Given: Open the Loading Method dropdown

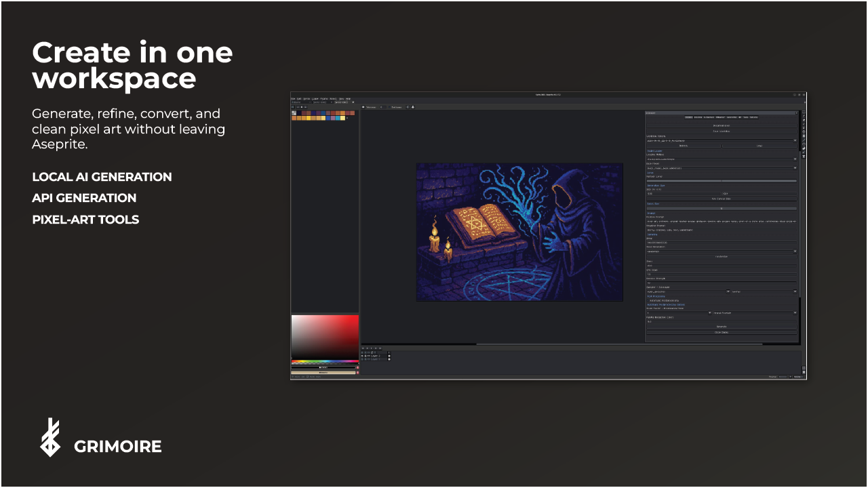Looking at the screenshot, I should click(722, 159).
